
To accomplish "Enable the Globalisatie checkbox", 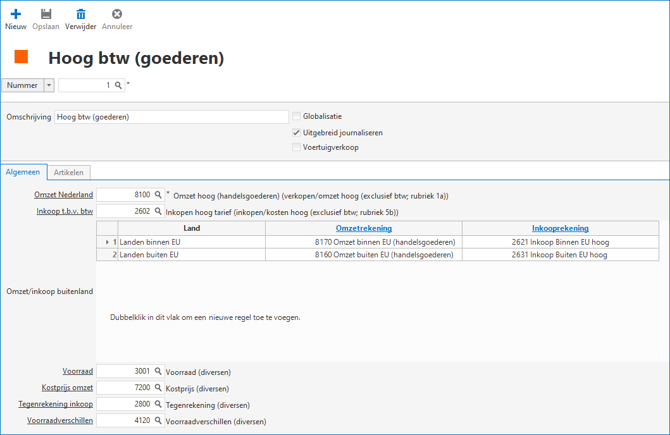I will (297, 117).
